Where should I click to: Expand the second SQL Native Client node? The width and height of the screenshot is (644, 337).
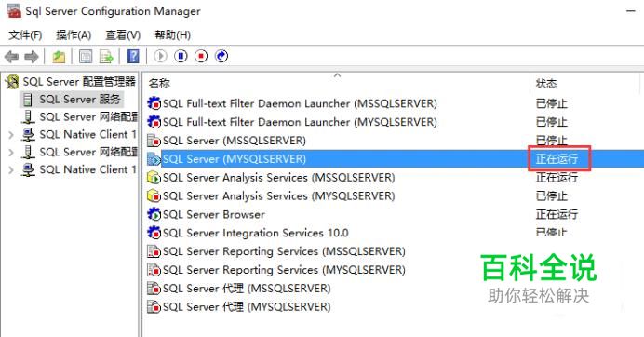[x=11, y=170]
